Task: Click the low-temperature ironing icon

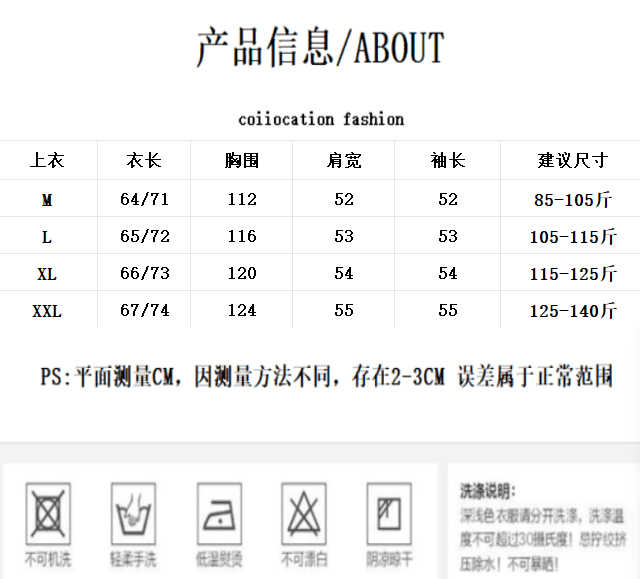Action: 220,514
